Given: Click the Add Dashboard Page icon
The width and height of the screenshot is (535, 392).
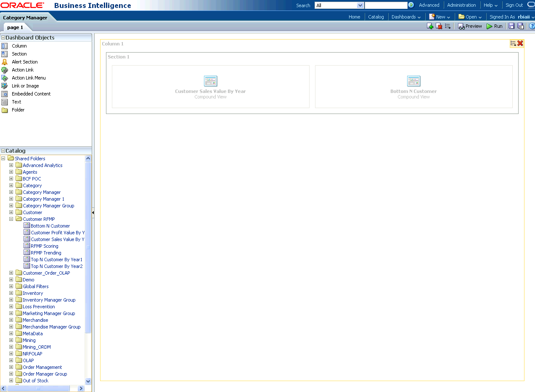Looking at the screenshot, I should click(430, 26).
